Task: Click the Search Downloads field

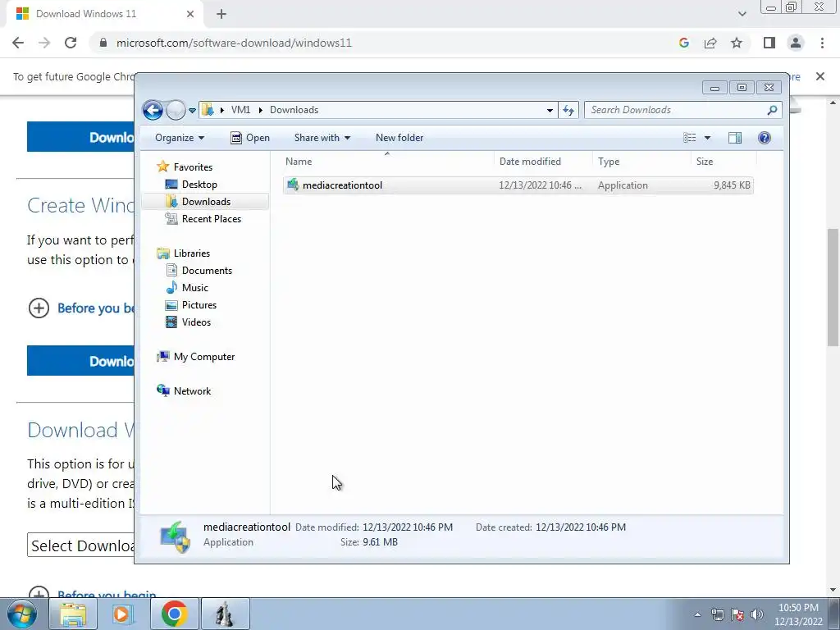Action: coord(683,110)
